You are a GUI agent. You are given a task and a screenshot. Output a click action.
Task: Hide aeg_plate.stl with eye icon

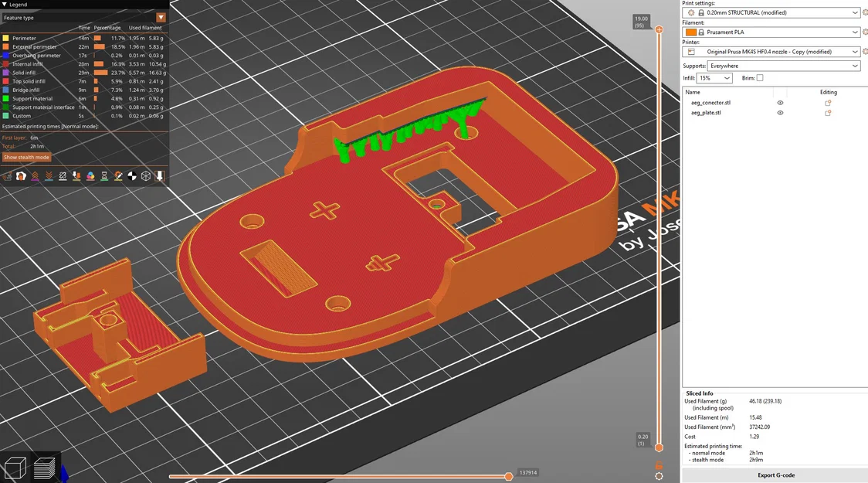coord(780,113)
